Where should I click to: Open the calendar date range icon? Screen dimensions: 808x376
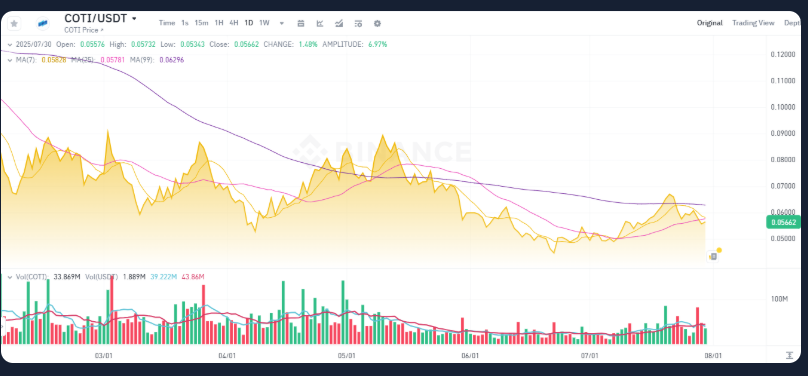301,24
